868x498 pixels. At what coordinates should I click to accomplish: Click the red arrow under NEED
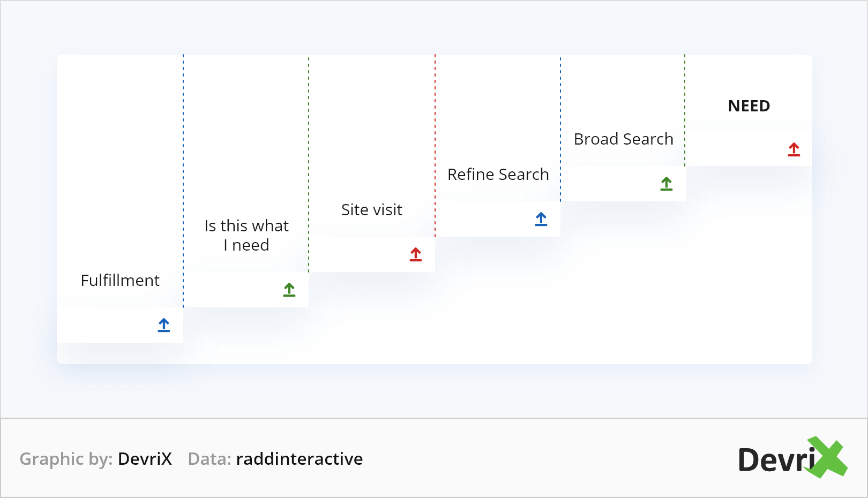click(x=794, y=149)
